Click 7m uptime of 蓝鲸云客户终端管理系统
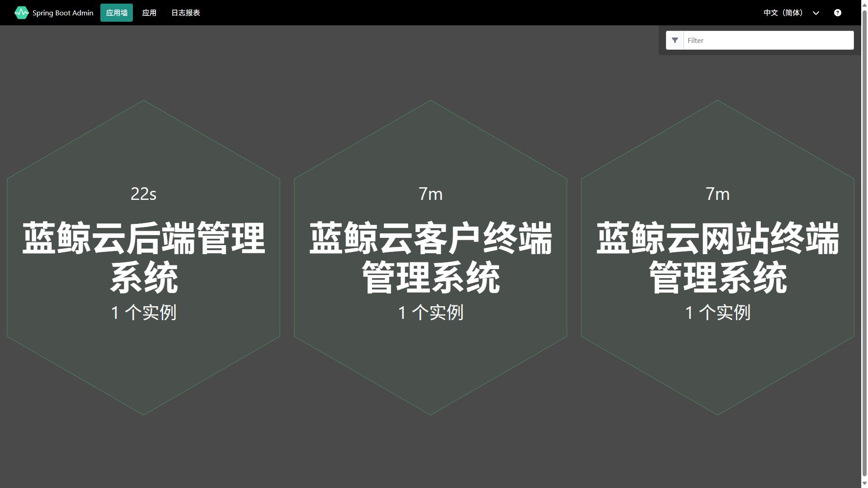The image size is (868, 488). pyautogui.click(x=430, y=194)
